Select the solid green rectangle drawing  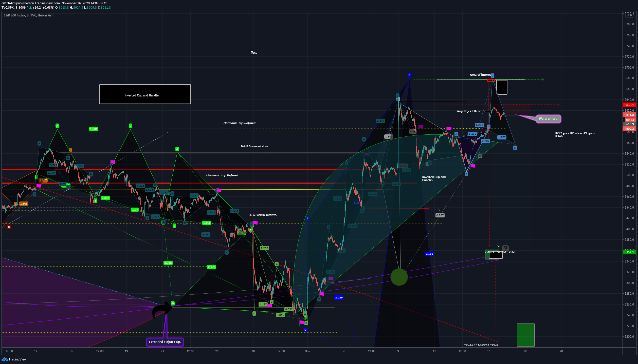pos(526,335)
